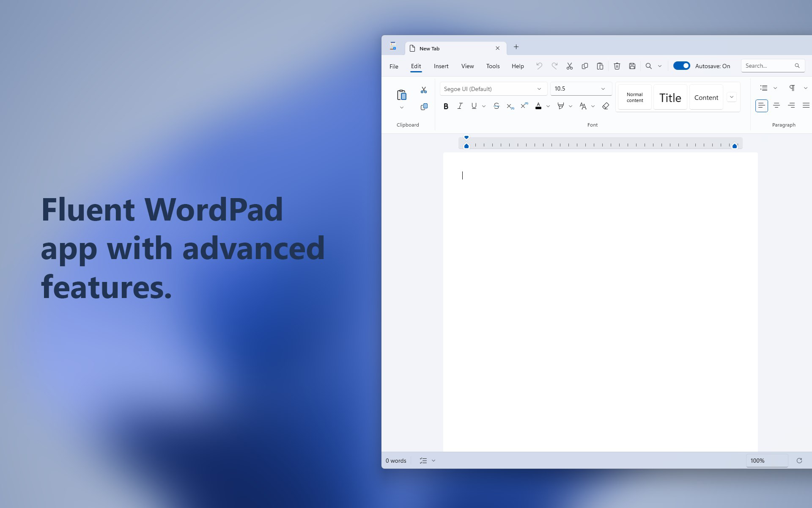Apply the Title text style
Image resolution: width=812 pixels, height=508 pixels.
tap(670, 97)
